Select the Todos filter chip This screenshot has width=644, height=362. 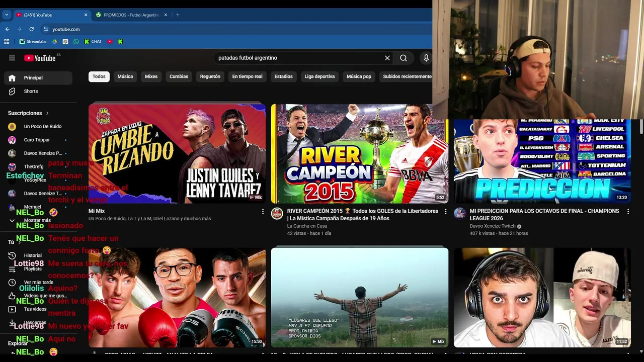(99, 76)
